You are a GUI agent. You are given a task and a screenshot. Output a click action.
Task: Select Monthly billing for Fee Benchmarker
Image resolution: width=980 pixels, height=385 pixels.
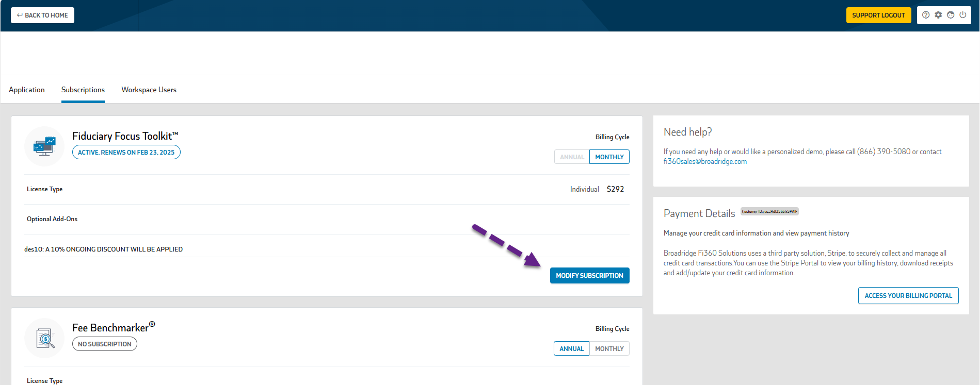click(609, 348)
